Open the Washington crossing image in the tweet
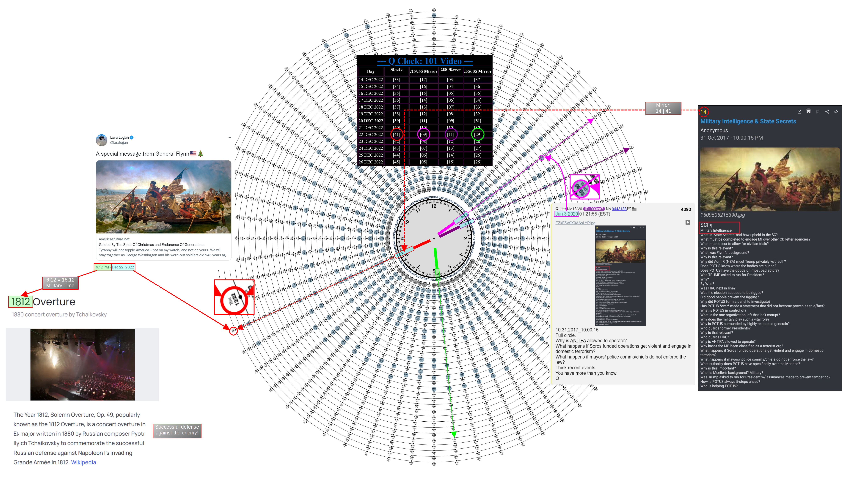Viewport: 868px width, 477px height. [x=163, y=197]
